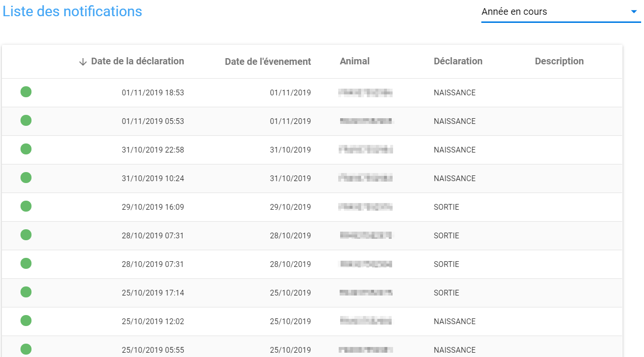
Task: Click the green status dot for 29/10/2019 16:09
Action: click(x=26, y=206)
